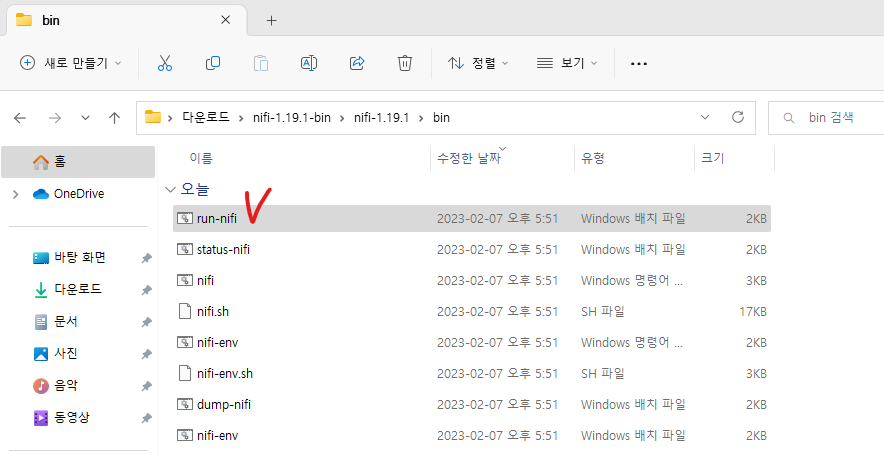Viewport: 884px width, 457px height.
Task: Select nifi-env 명령어 file row type
Action: tap(631, 342)
